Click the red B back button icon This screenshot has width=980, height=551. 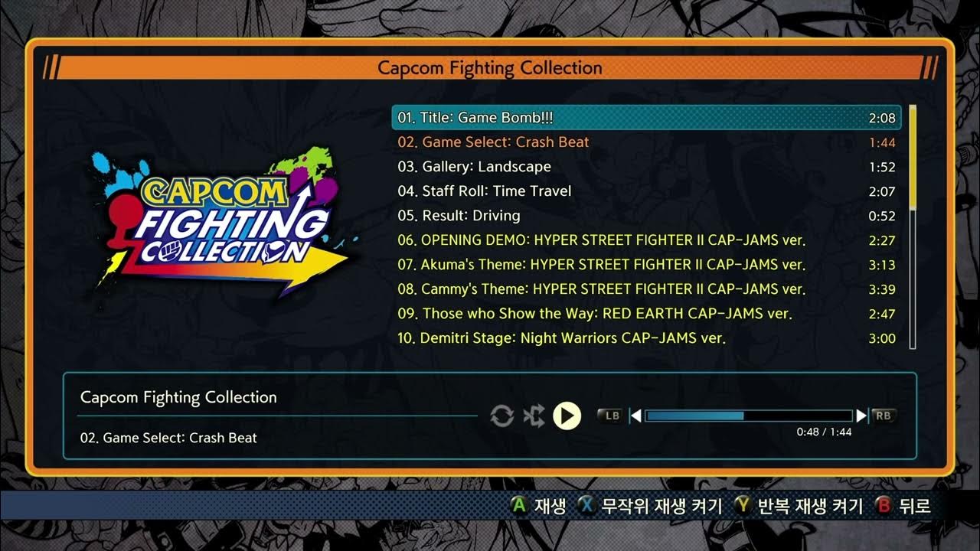(x=884, y=505)
